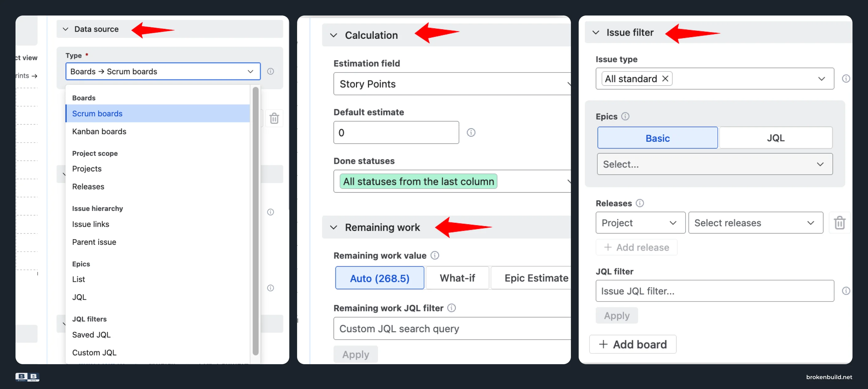Open Done statuses dropdown

(452, 181)
